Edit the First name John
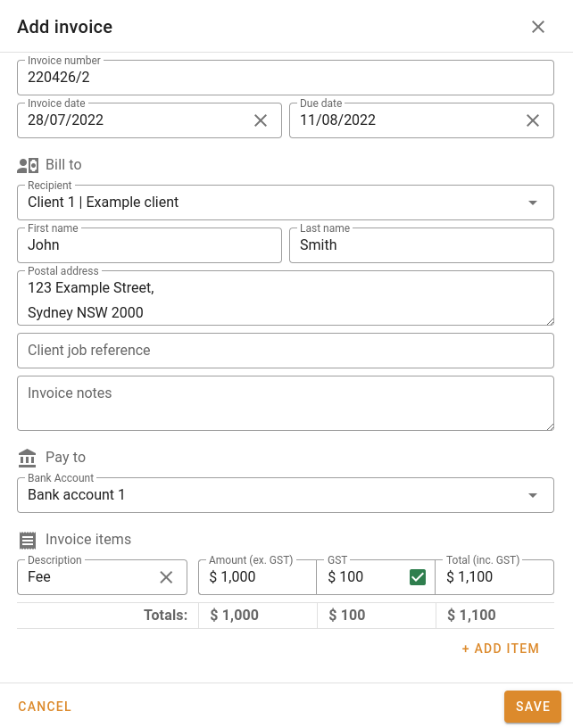 (149, 244)
